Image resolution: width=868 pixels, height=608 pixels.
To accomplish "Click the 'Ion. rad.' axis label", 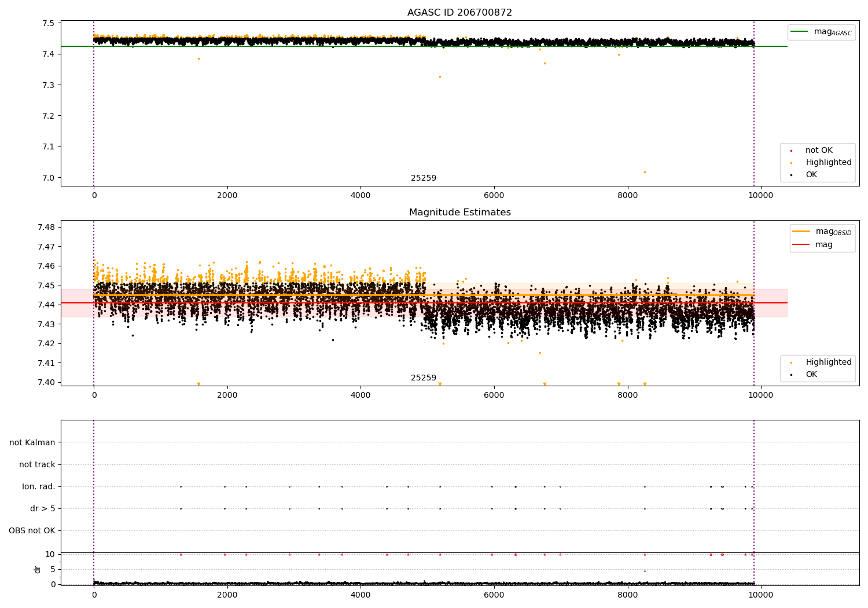I will [x=39, y=487].
